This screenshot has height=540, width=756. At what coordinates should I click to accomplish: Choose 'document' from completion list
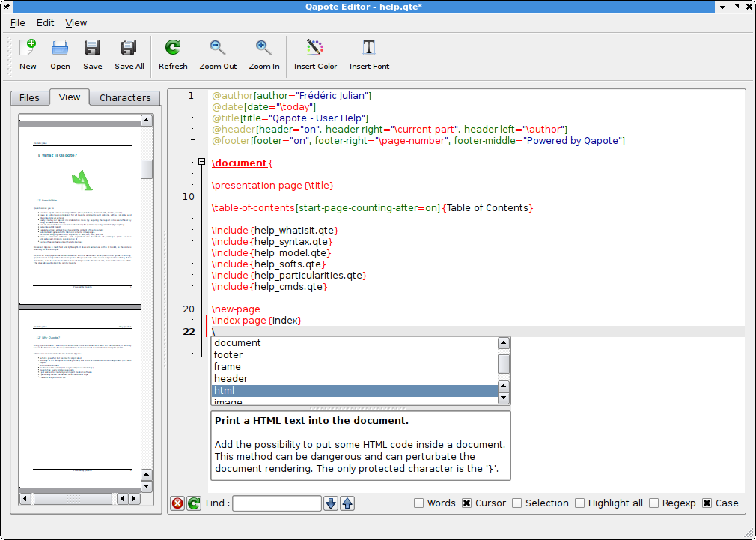(354, 342)
